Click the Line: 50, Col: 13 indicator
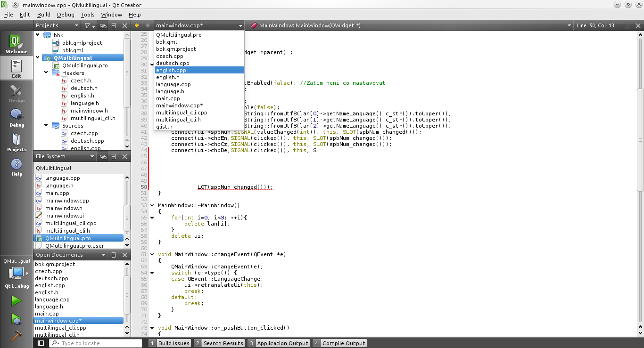This screenshot has height=348, width=644. tap(595, 25)
